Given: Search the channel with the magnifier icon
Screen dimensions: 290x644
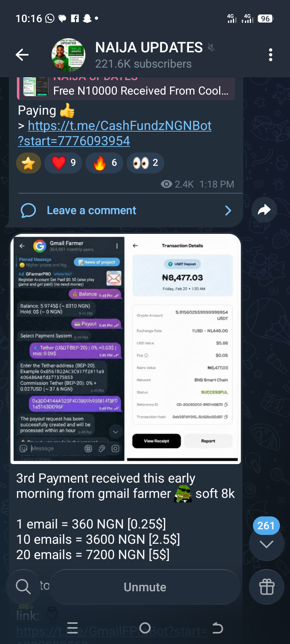Looking at the screenshot, I should click(x=23, y=587).
